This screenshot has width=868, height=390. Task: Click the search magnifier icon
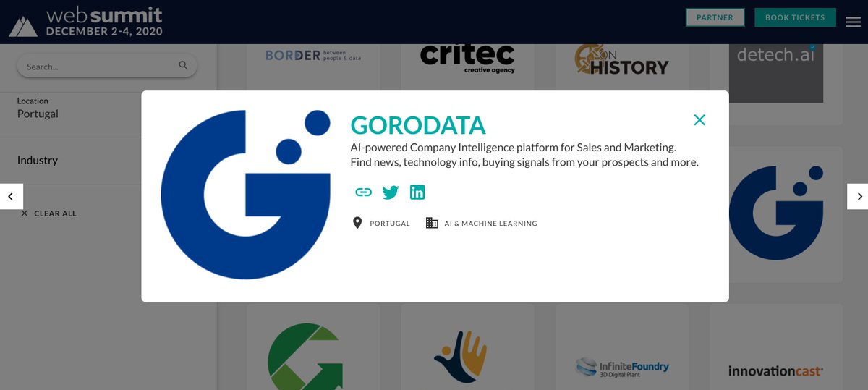183,66
